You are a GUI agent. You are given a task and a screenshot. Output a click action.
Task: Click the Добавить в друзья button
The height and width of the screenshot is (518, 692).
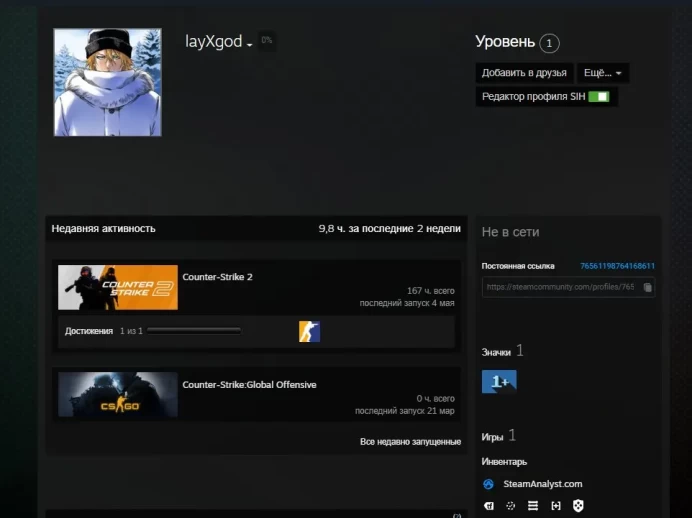click(x=524, y=73)
